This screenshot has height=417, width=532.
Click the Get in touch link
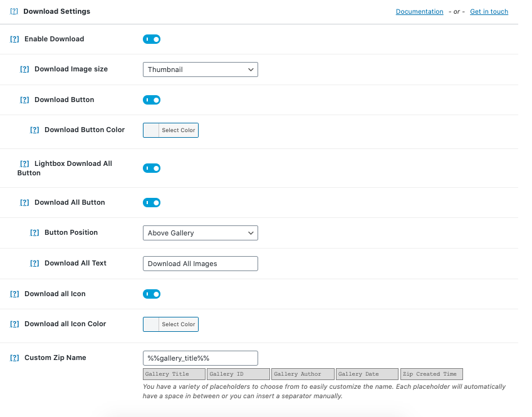[x=489, y=12]
